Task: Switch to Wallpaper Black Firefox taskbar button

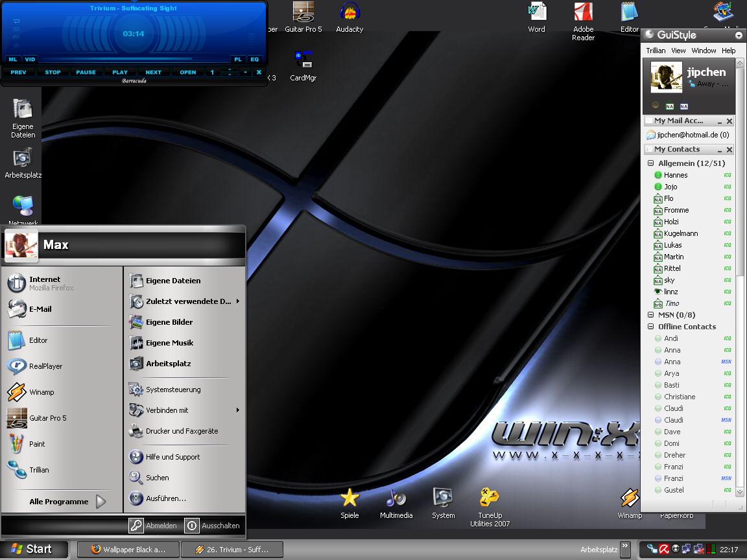Action: [128, 550]
